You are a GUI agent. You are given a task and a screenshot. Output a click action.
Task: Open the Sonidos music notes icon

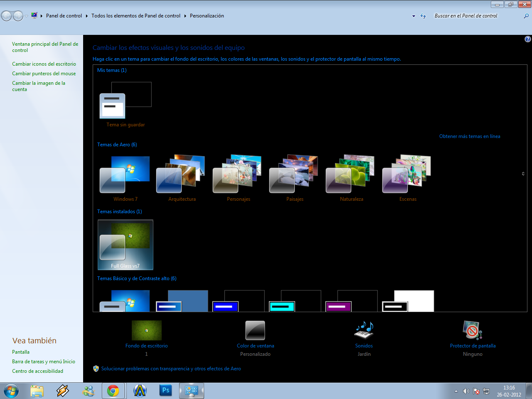(x=364, y=330)
